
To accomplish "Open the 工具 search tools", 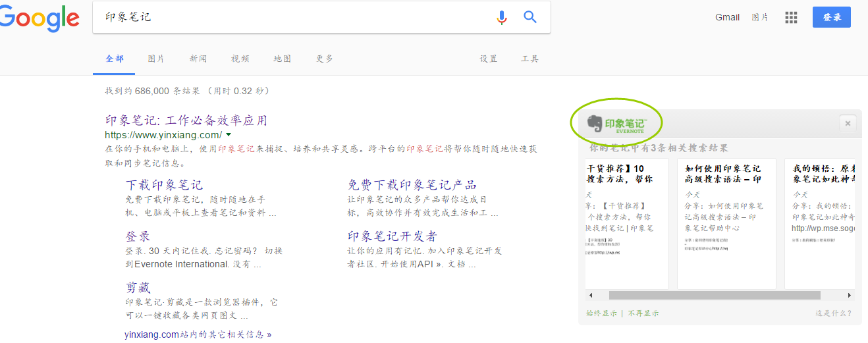I will point(530,59).
